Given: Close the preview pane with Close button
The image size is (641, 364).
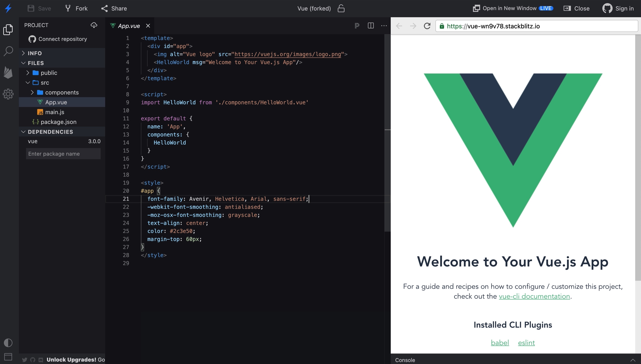Looking at the screenshot, I should click(x=576, y=8).
